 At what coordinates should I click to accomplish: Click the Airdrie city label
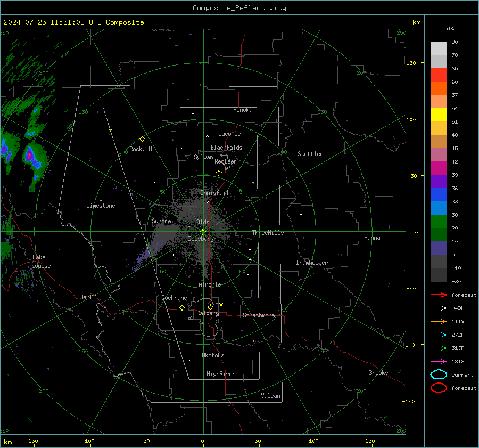[x=210, y=284]
